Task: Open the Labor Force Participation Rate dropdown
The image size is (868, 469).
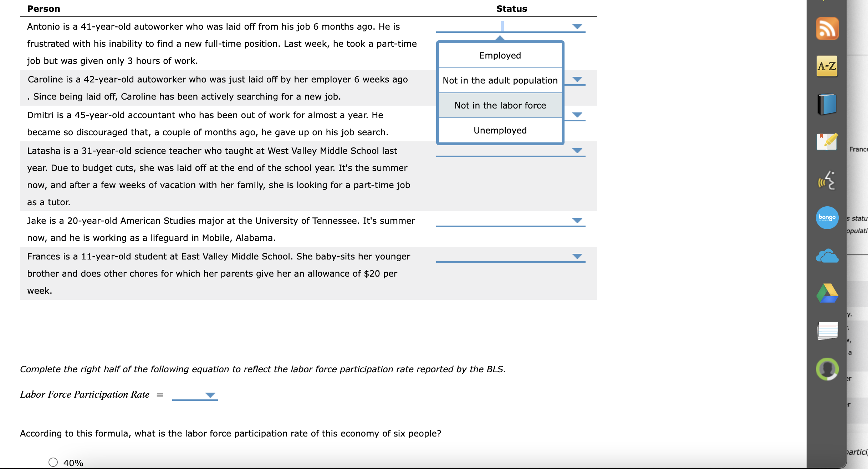Action: (x=210, y=395)
